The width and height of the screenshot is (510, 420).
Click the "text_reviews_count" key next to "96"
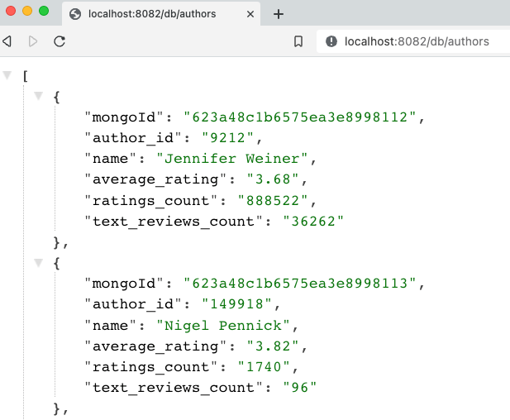[174, 388]
